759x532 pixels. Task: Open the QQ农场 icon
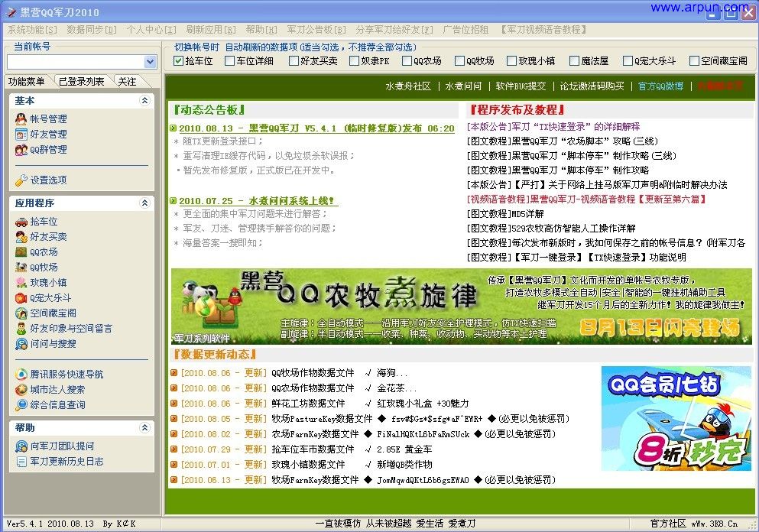pyautogui.click(x=21, y=251)
